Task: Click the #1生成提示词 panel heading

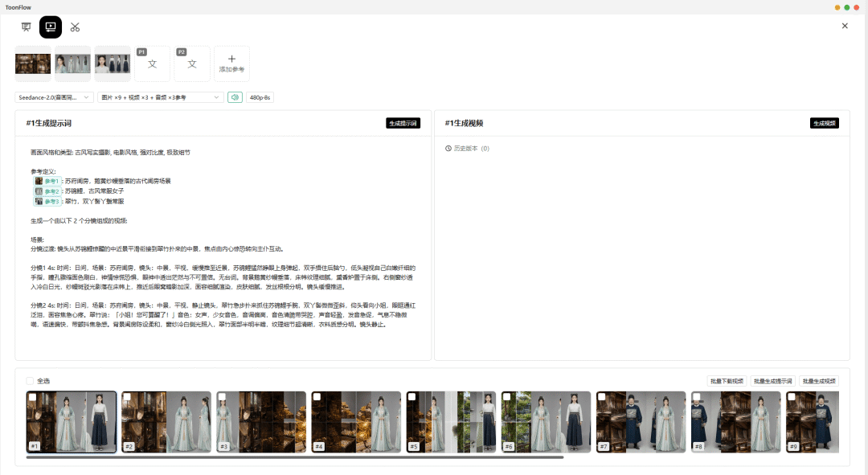Action: pyautogui.click(x=49, y=123)
